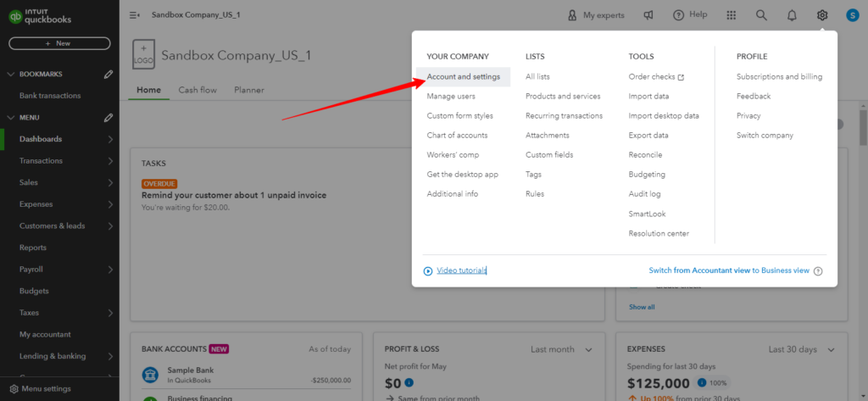Expand the Taxes submenu arrow
Viewport: 868px width, 401px height.
(x=110, y=313)
